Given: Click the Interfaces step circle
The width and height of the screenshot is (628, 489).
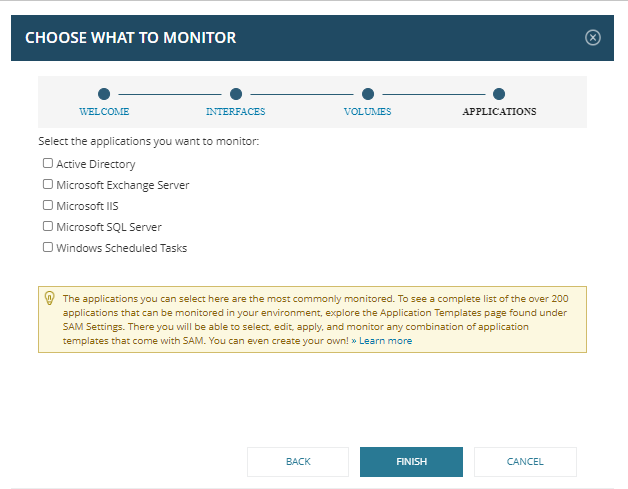Looking at the screenshot, I should pos(236,94).
